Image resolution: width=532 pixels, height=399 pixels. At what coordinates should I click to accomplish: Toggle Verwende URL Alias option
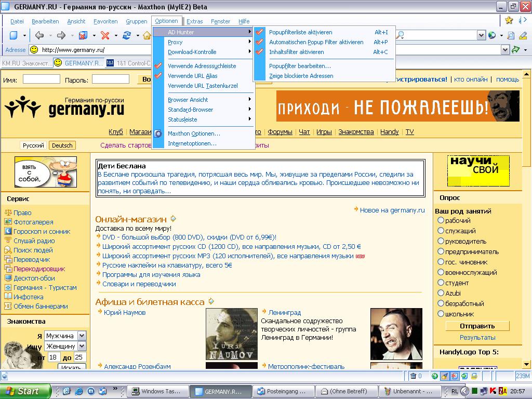(x=203, y=76)
